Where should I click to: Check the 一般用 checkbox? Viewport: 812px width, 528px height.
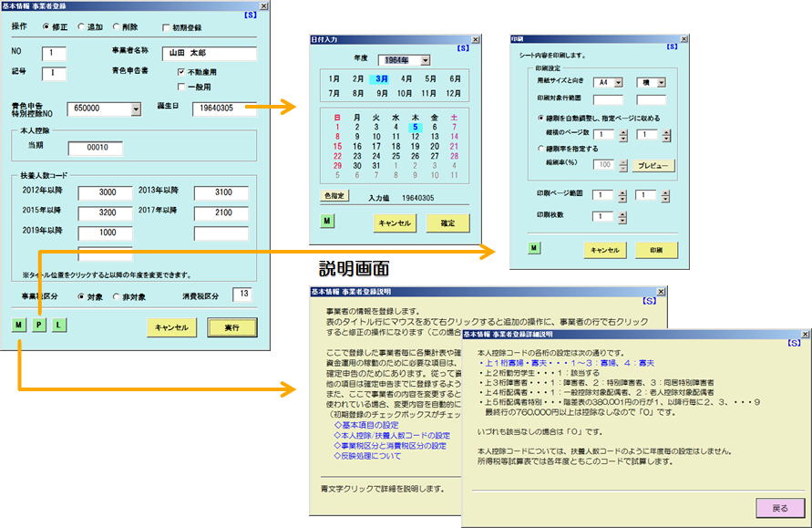pyautogui.click(x=181, y=87)
